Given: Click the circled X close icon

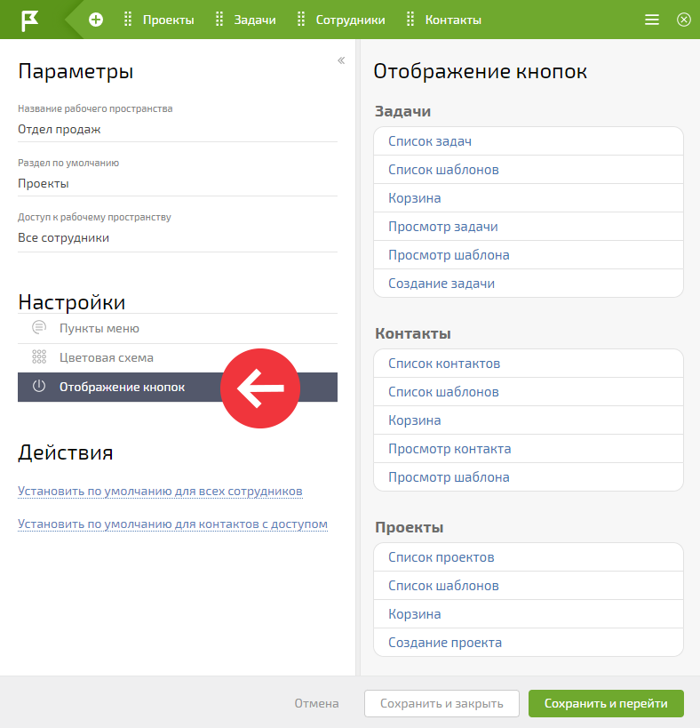Looking at the screenshot, I should tap(683, 20).
